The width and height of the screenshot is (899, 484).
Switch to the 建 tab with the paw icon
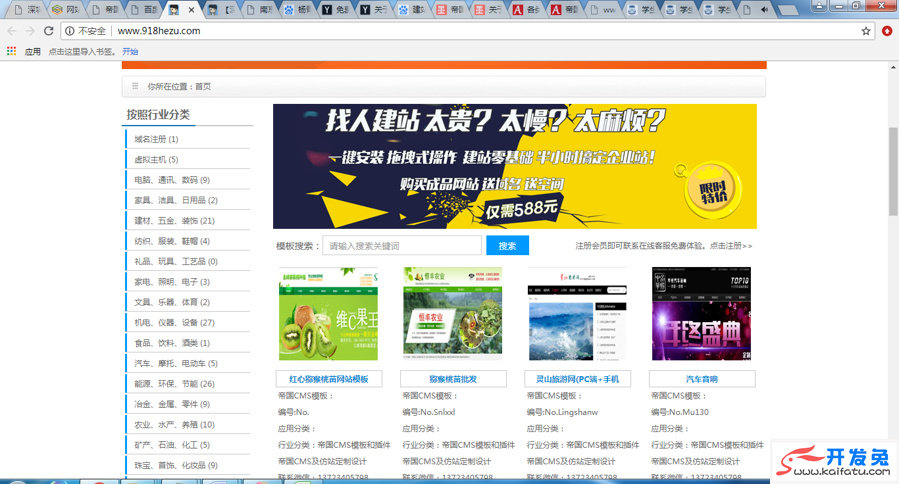(x=413, y=10)
